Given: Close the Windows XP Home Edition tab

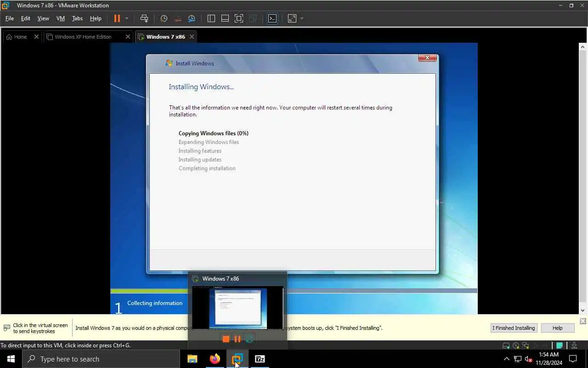Looking at the screenshot, I should pyautogui.click(x=128, y=37).
